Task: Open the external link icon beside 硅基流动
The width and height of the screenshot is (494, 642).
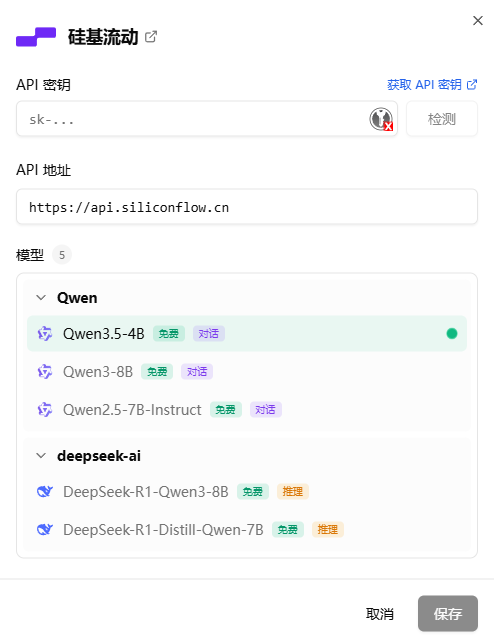Action: click(x=151, y=37)
